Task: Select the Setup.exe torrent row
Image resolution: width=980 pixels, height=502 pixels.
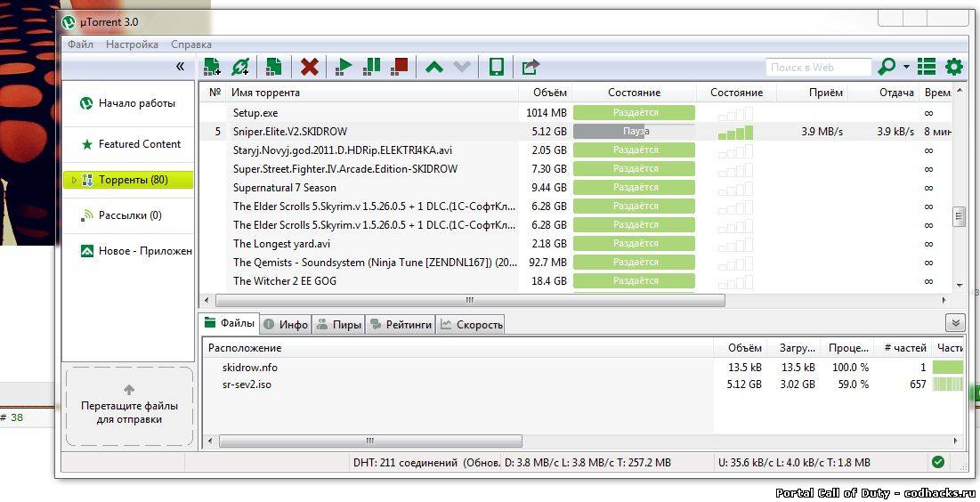Action: (x=575, y=112)
